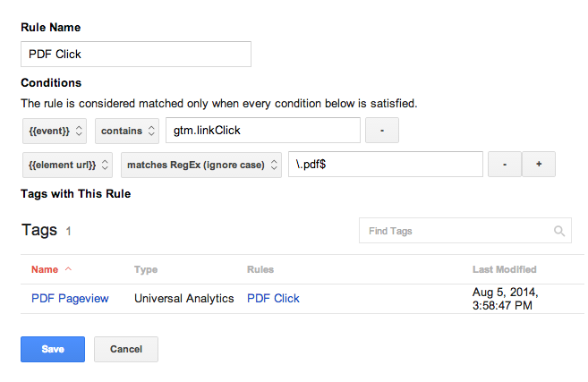Click the sort arrow next to Name
This screenshot has height=382, width=588.
point(68,268)
